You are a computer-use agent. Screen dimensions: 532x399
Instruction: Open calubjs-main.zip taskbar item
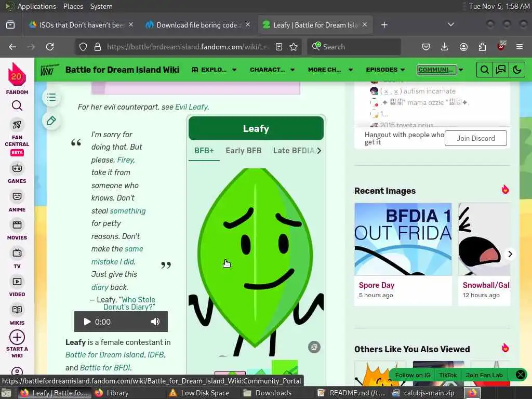click(x=423, y=393)
